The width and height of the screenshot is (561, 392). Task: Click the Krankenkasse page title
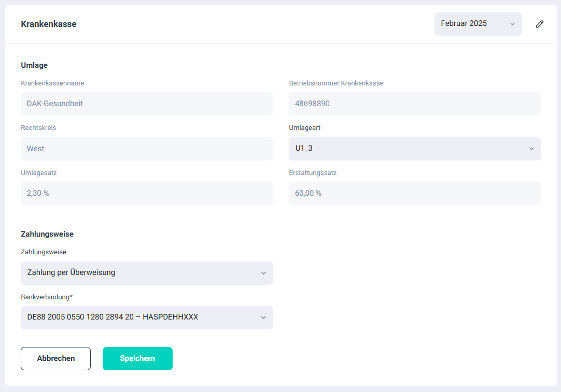pos(49,24)
